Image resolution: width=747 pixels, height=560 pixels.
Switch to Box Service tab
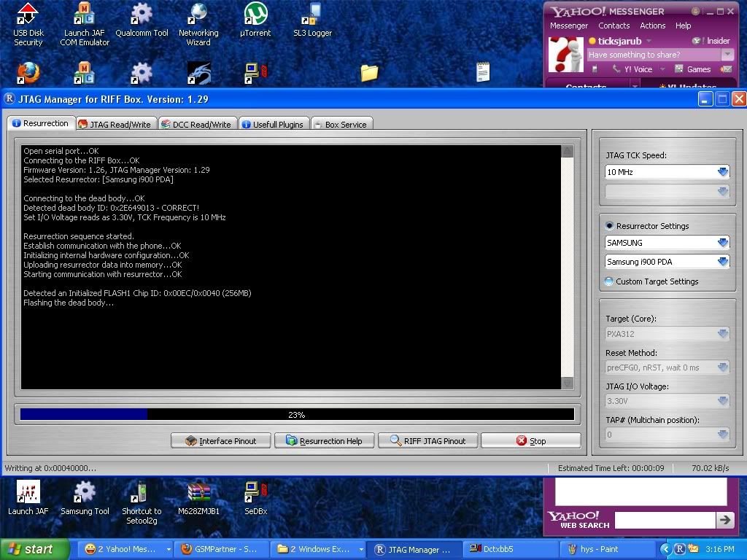[341, 124]
